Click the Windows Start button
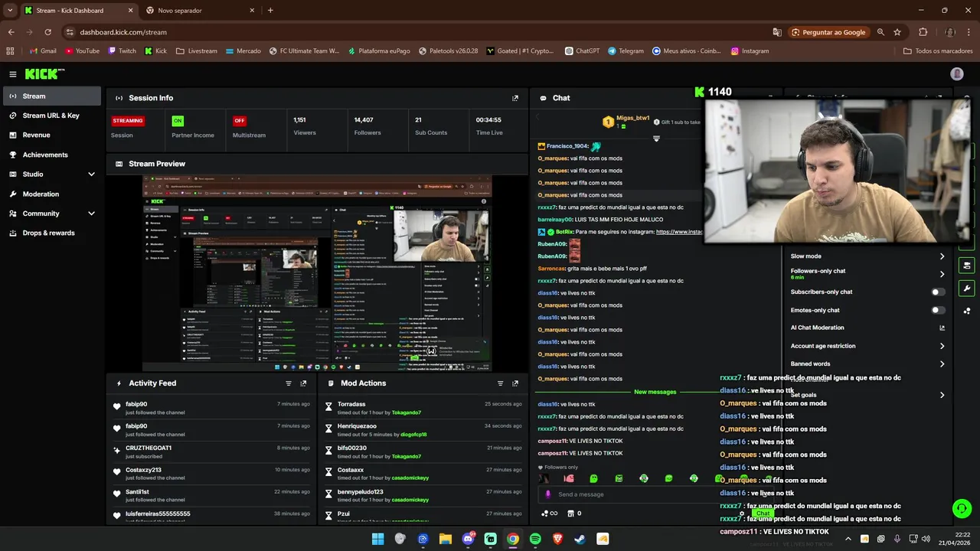980x551 pixels. tap(377, 539)
